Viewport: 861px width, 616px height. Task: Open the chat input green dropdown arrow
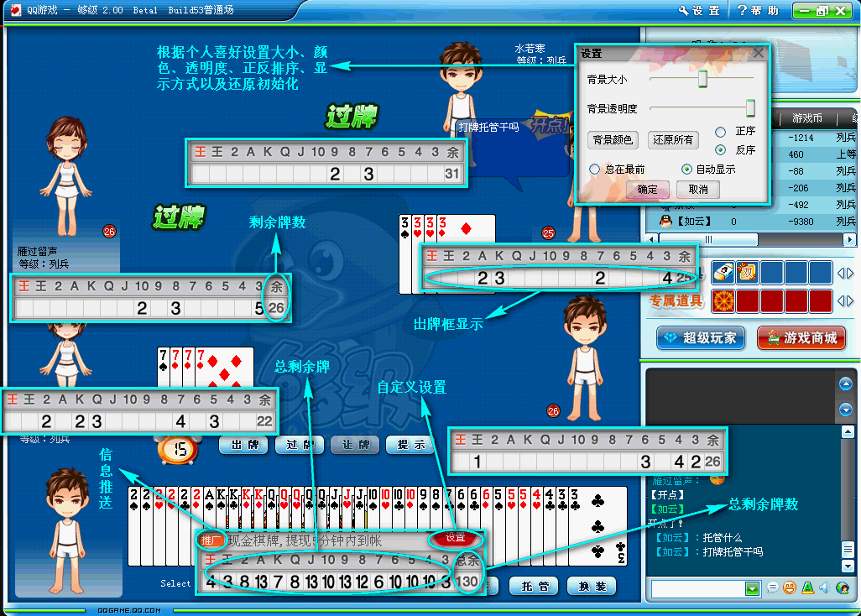752,589
